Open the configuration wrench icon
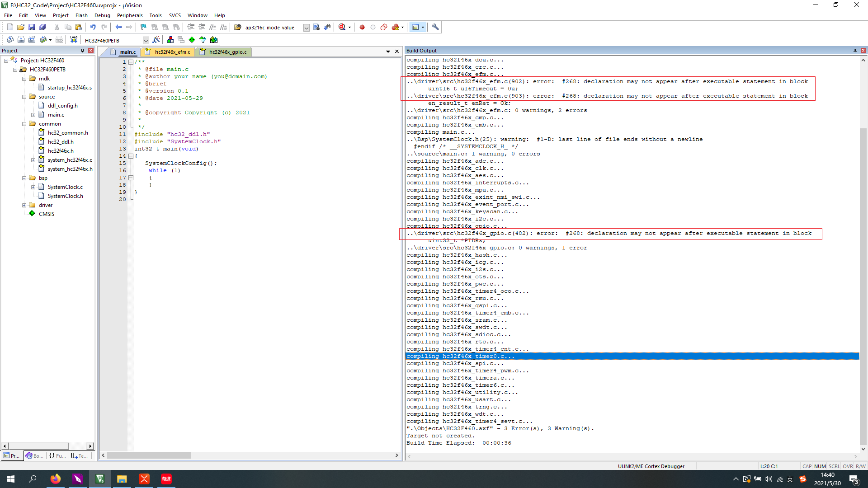This screenshot has width=868, height=488. 435,27
